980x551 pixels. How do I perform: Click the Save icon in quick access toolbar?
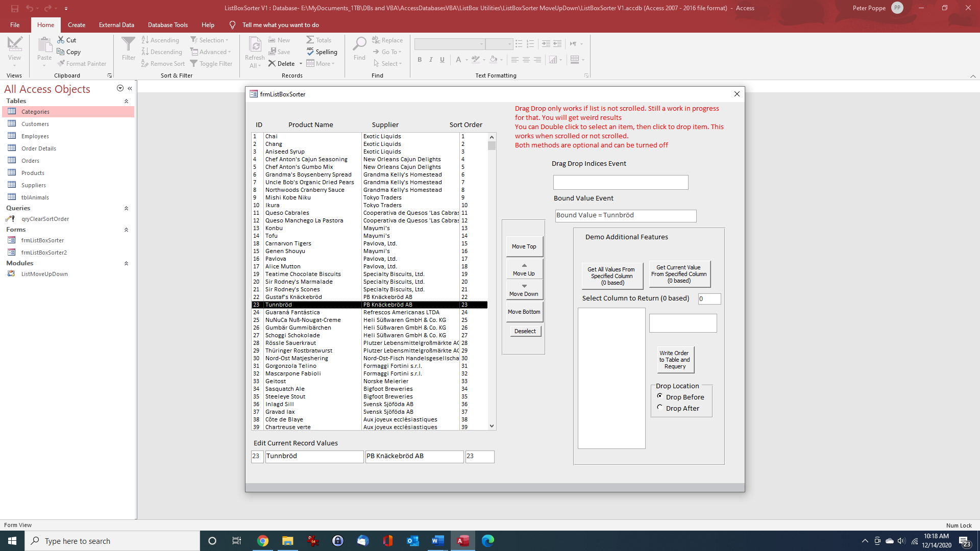14,8
